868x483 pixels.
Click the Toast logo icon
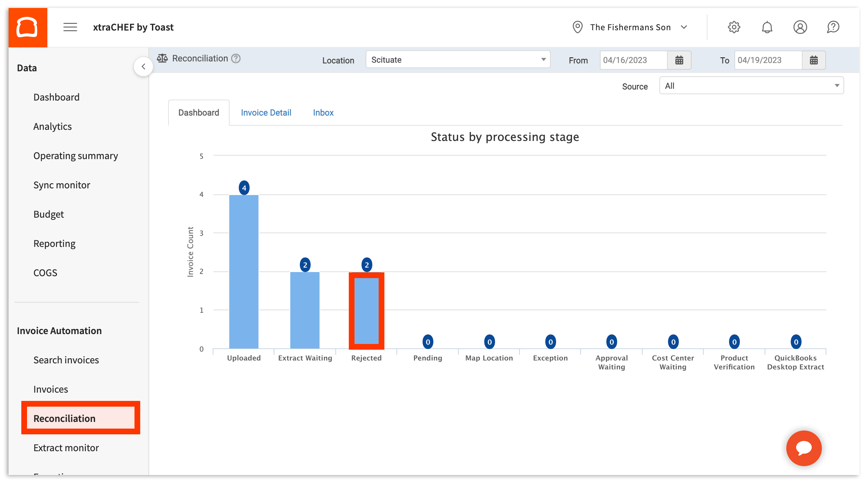[28, 27]
